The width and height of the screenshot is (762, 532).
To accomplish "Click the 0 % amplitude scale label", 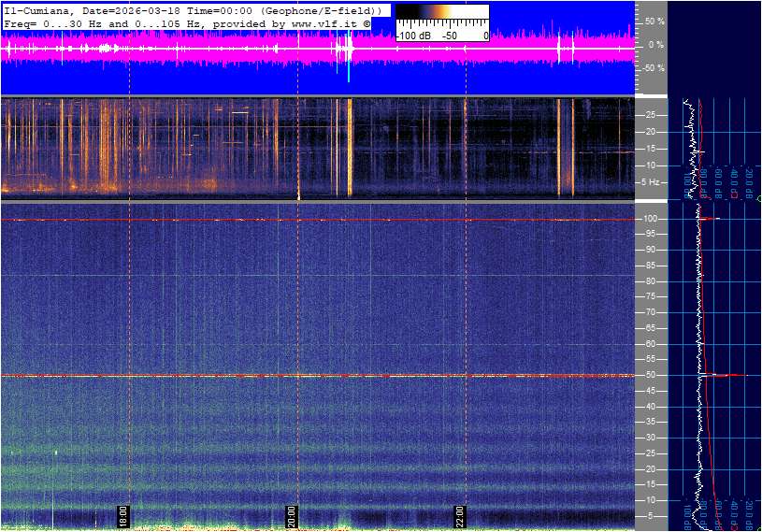I will 654,45.
